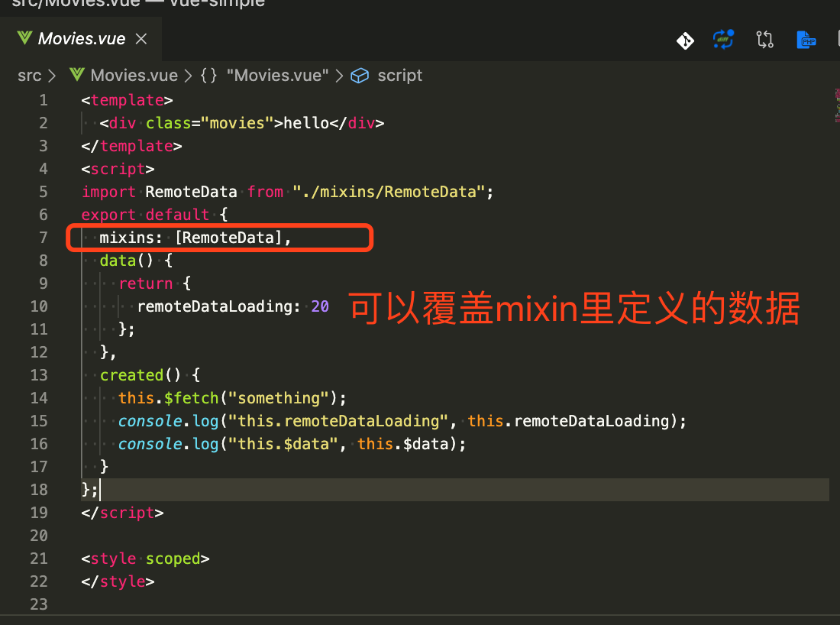Click line number 23 in the gutter
The image size is (840, 625).
pyautogui.click(x=39, y=604)
